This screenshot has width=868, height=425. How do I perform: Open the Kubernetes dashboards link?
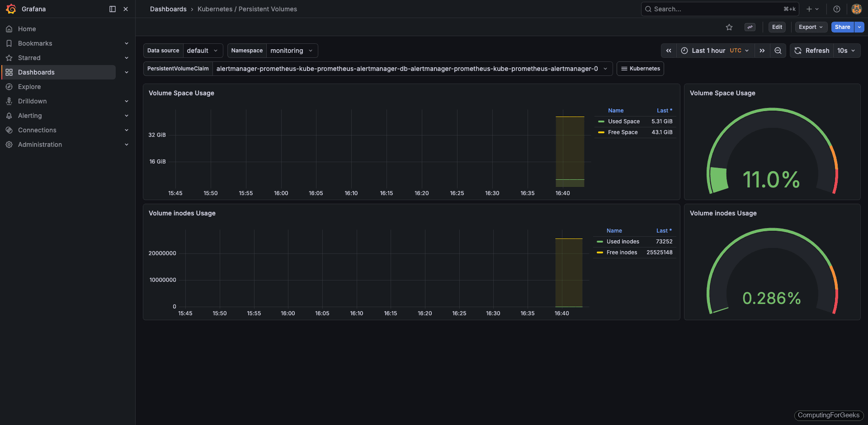pyautogui.click(x=640, y=68)
